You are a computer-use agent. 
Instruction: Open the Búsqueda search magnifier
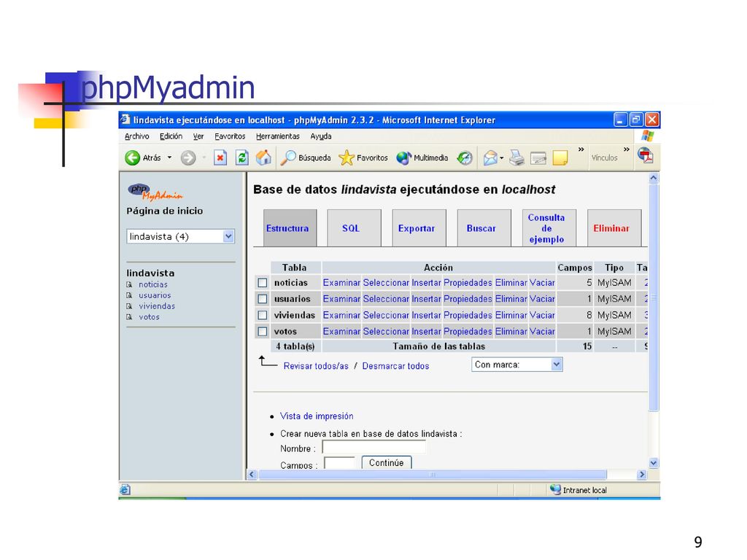tap(287, 157)
